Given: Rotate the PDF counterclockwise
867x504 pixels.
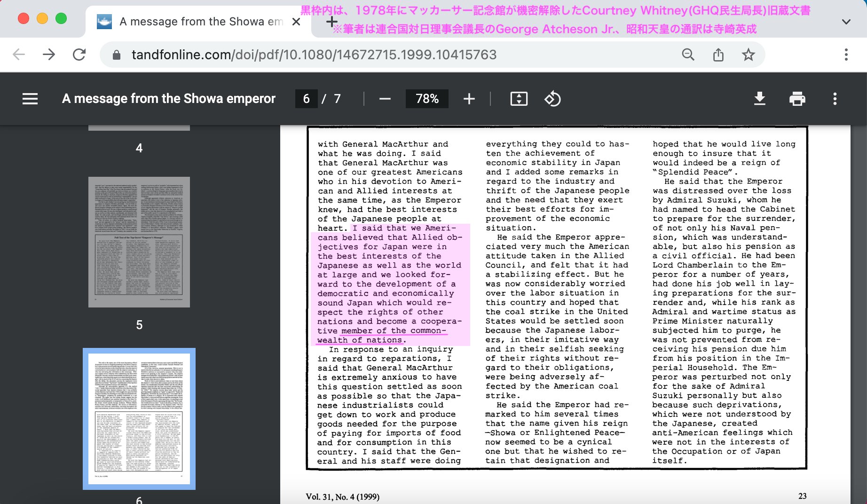Looking at the screenshot, I should click(x=552, y=99).
